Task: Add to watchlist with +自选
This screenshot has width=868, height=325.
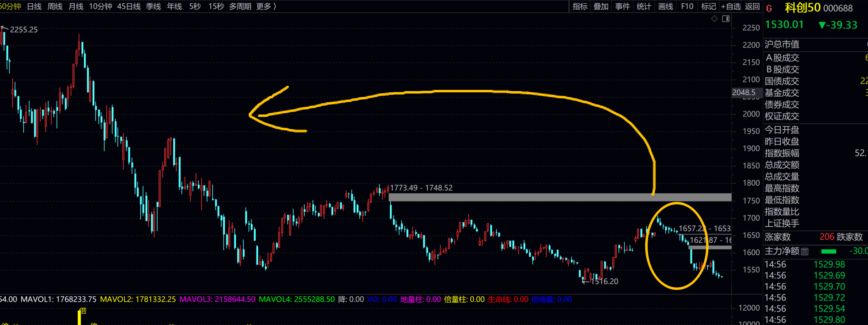Action: click(x=731, y=7)
